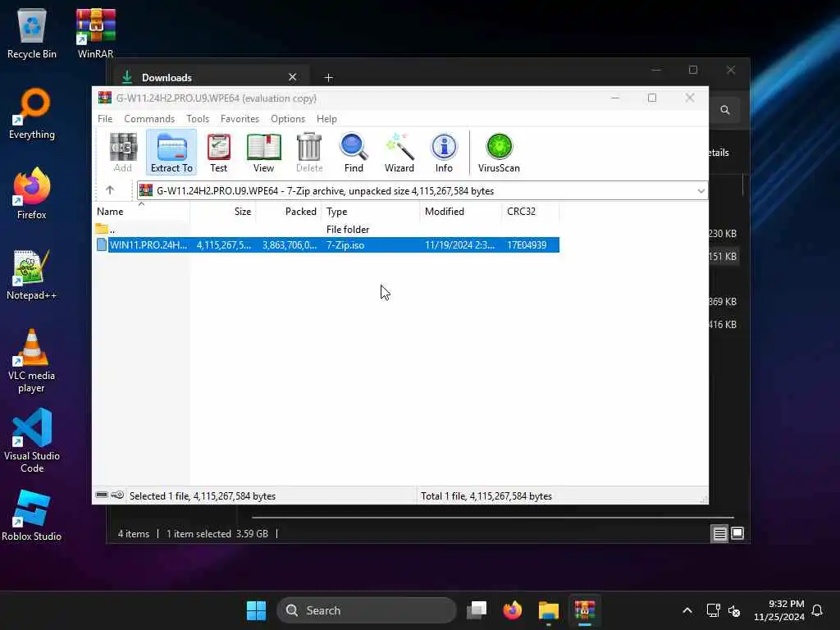Click the network tray icon
840x630 pixels.
click(x=713, y=610)
